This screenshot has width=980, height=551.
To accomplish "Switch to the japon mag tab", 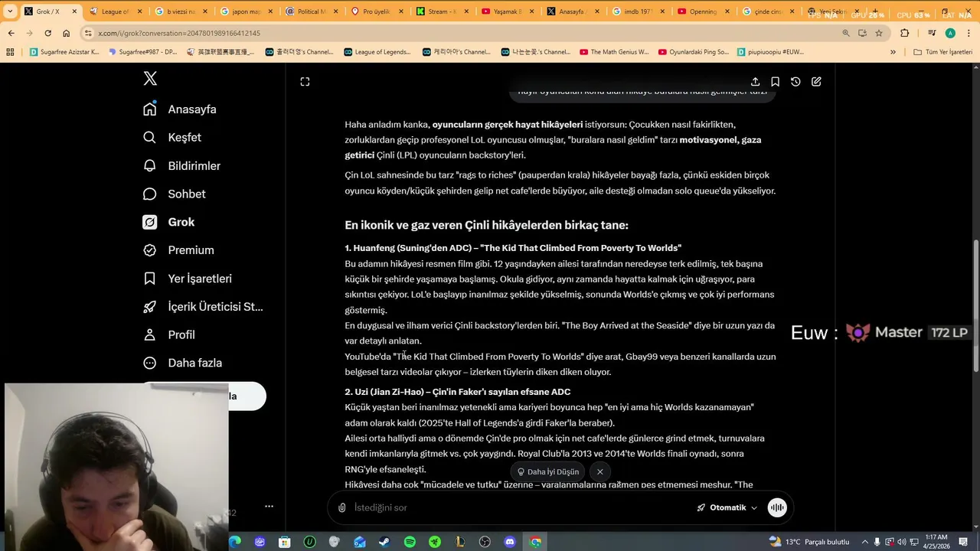I will pos(246,11).
